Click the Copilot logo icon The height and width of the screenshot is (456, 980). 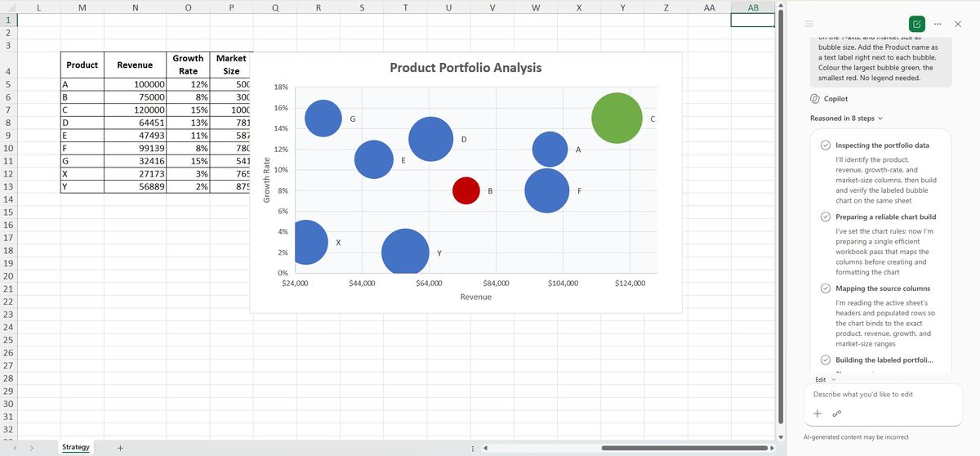[815, 98]
